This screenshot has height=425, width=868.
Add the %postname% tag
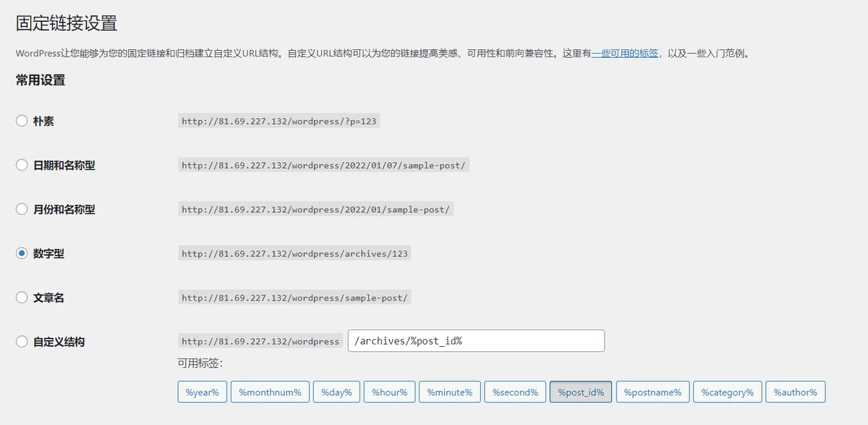[652, 392]
